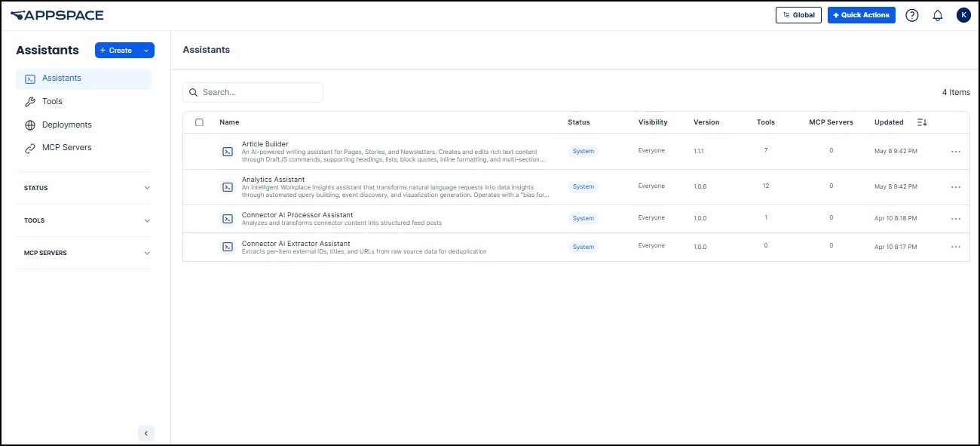The height and width of the screenshot is (446, 980).
Task: Open more options for Analytics Assistant row
Action: (x=956, y=187)
